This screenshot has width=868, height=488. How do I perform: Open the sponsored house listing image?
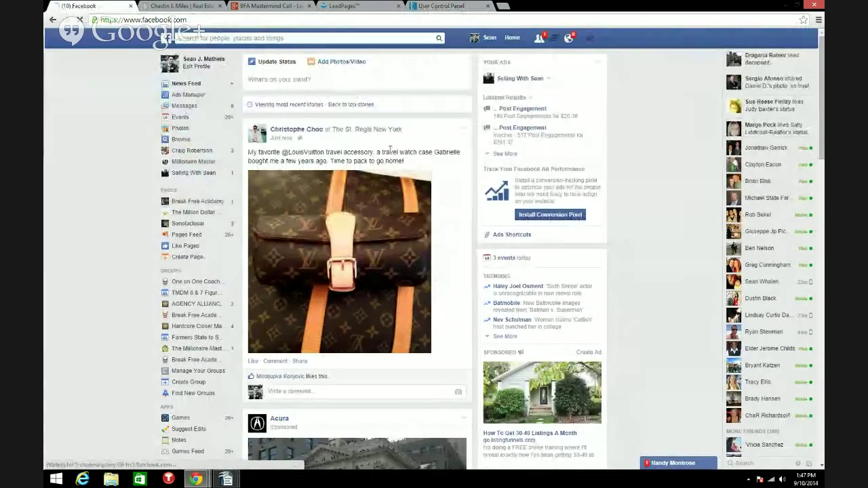pos(542,392)
